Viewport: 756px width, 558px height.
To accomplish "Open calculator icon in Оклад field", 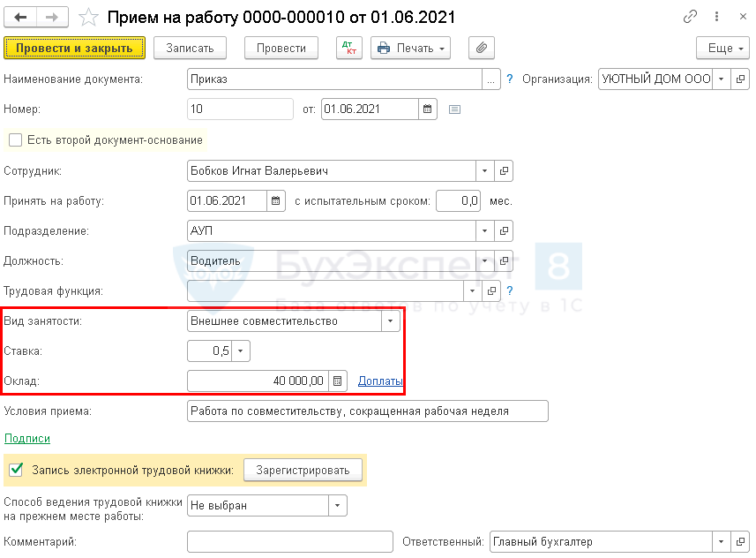I will tap(337, 381).
